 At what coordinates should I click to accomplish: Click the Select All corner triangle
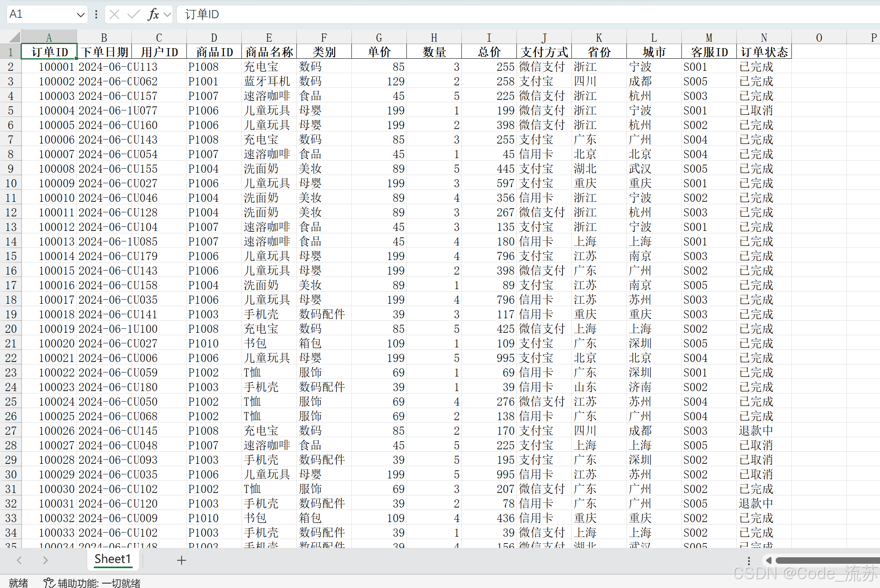click(x=15, y=37)
